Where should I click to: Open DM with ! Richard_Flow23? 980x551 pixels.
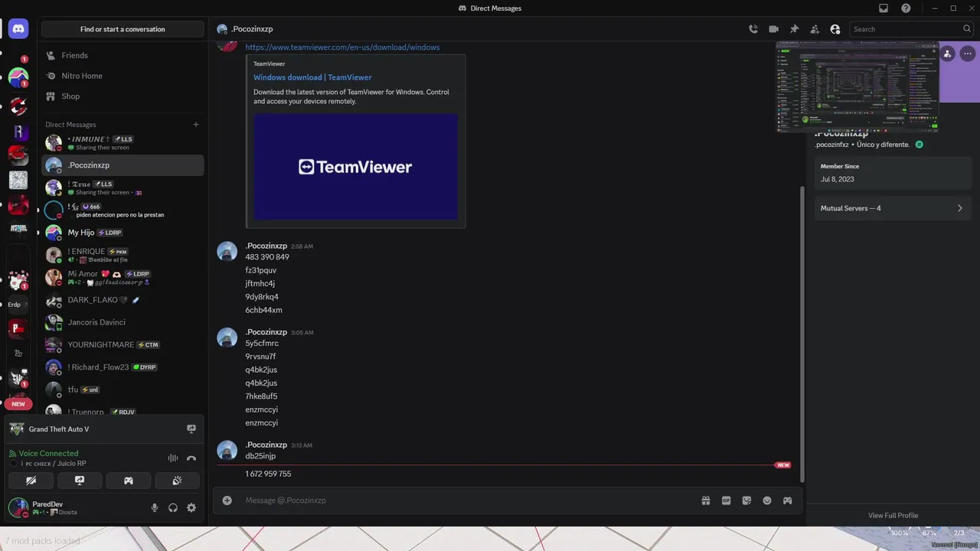coord(122,367)
